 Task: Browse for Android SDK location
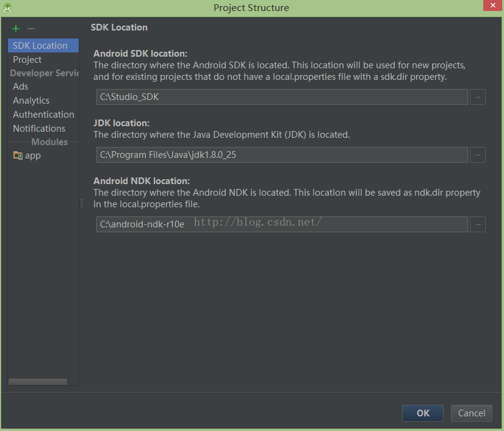click(x=478, y=97)
